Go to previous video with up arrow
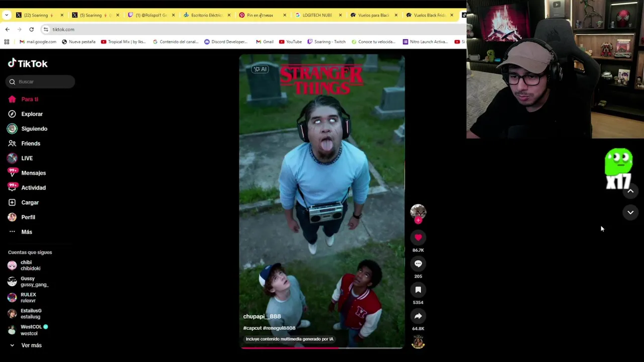This screenshot has height=362, width=644. click(x=630, y=191)
